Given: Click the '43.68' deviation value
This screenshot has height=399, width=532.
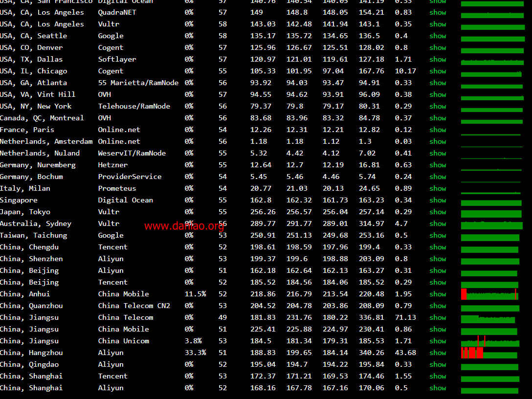Looking at the screenshot, I should [405, 353].
